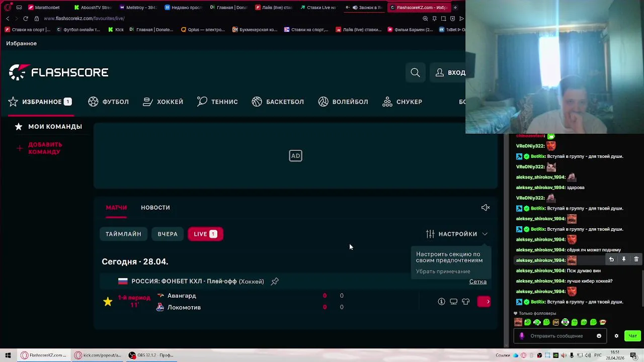Click the green Чат send button
The width and height of the screenshot is (644, 362).
point(632,336)
